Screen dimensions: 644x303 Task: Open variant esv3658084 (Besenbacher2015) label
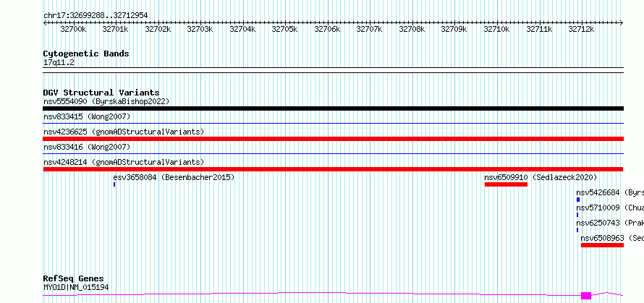pyautogui.click(x=174, y=177)
